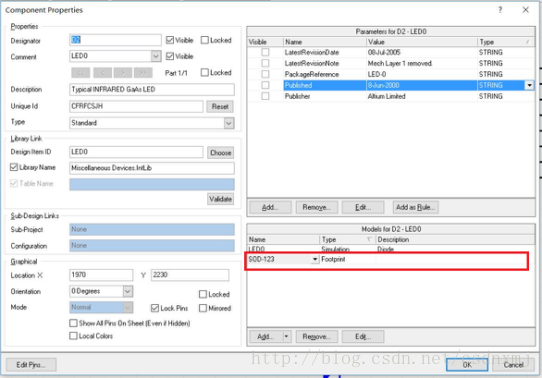This screenshot has height=378, width=542.
Task: Confirm with the OK button
Action: [467, 365]
